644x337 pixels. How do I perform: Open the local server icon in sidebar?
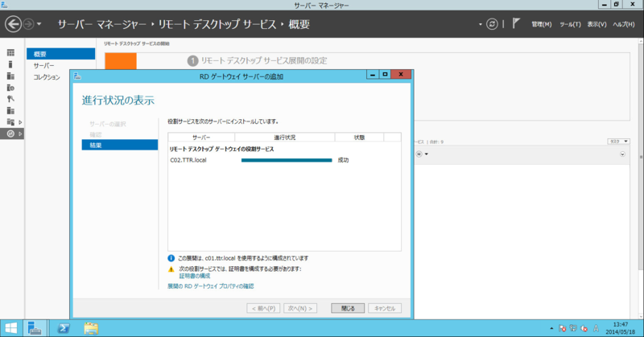coord(10,64)
